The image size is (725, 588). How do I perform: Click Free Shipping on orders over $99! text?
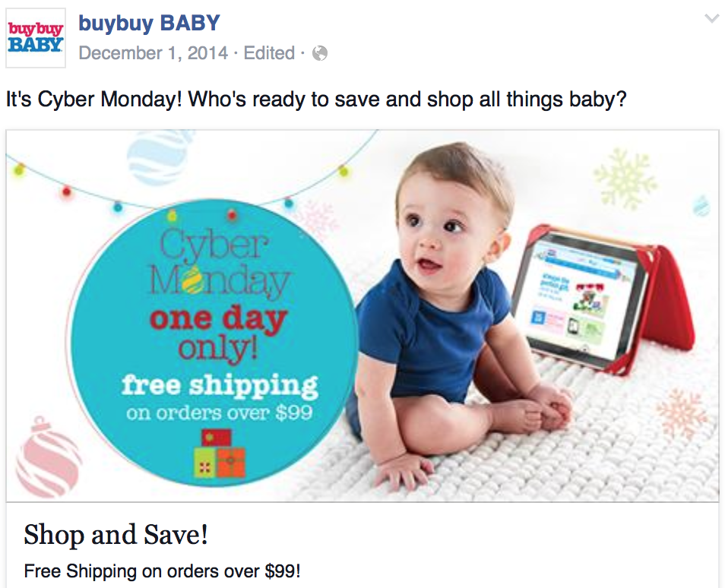(162, 571)
